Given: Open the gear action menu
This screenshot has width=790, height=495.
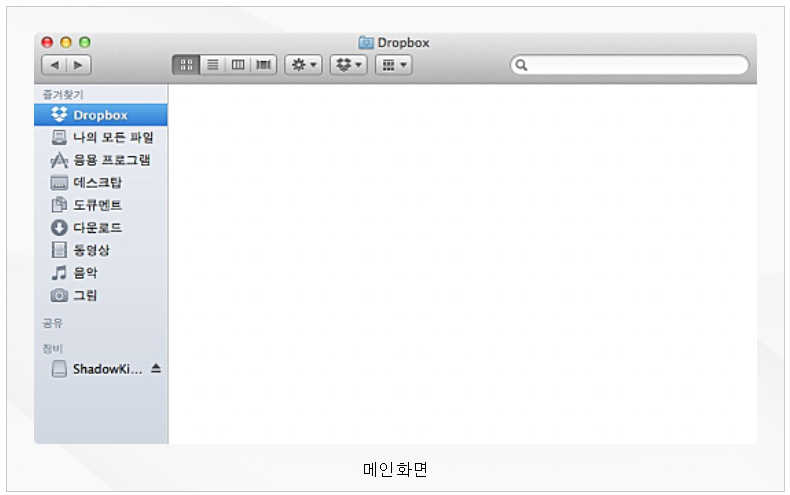Looking at the screenshot, I should [303, 65].
